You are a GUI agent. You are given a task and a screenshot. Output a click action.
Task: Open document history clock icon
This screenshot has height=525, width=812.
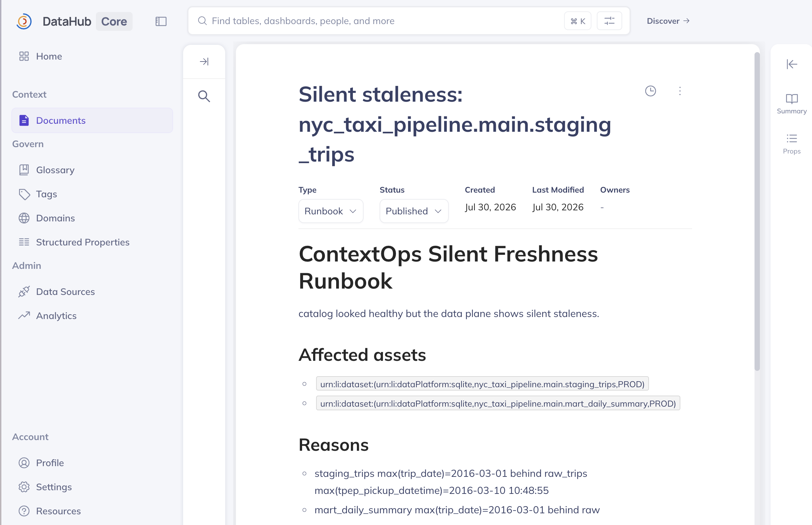[650, 91]
